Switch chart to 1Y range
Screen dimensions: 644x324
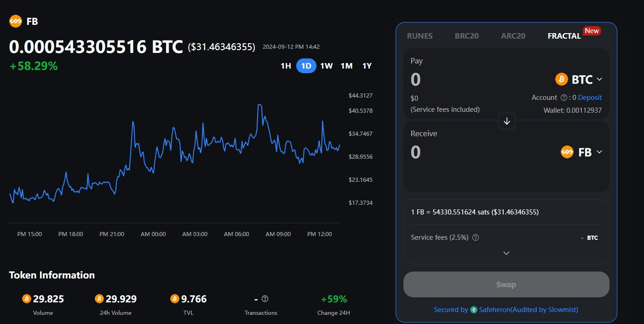pyautogui.click(x=367, y=66)
